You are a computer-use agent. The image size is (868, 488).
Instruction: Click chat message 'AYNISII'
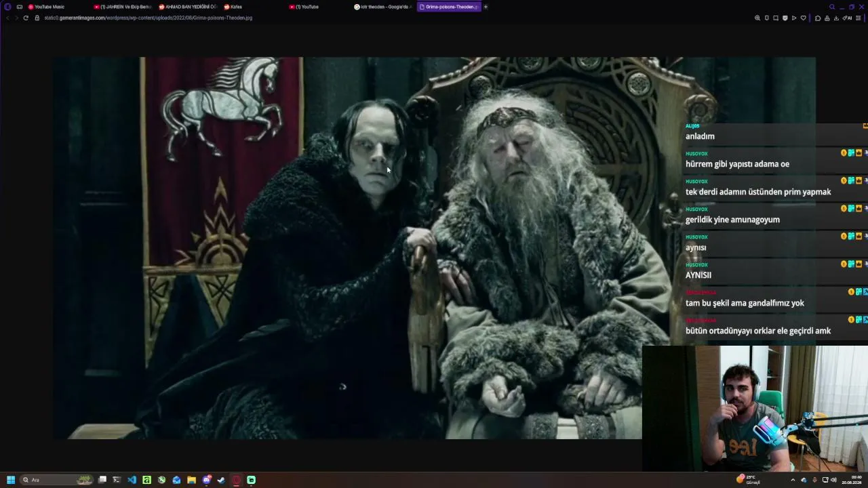pos(698,275)
